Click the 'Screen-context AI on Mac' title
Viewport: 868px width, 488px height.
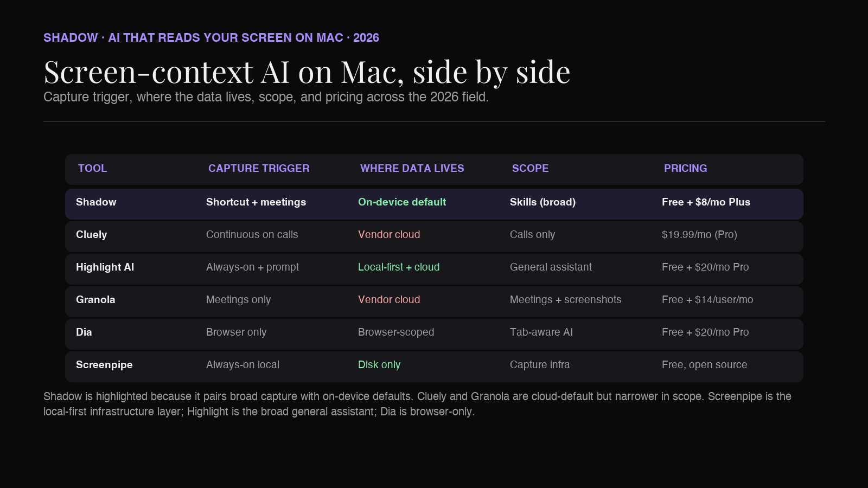[307, 72]
